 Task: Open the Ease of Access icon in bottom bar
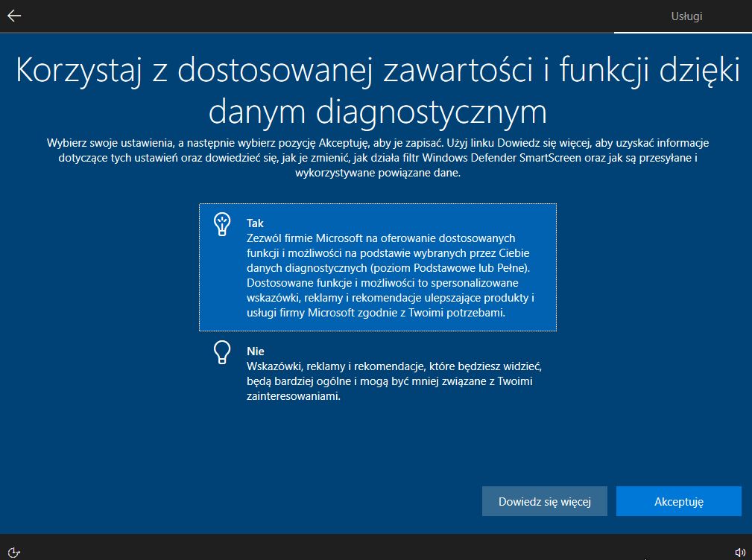pyautogui.click(x=14, y=553)
